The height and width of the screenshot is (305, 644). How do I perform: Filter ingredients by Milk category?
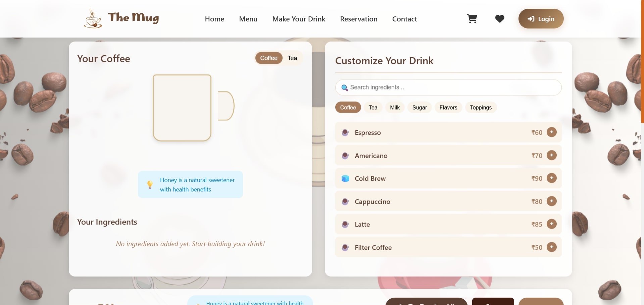point(395,108)
